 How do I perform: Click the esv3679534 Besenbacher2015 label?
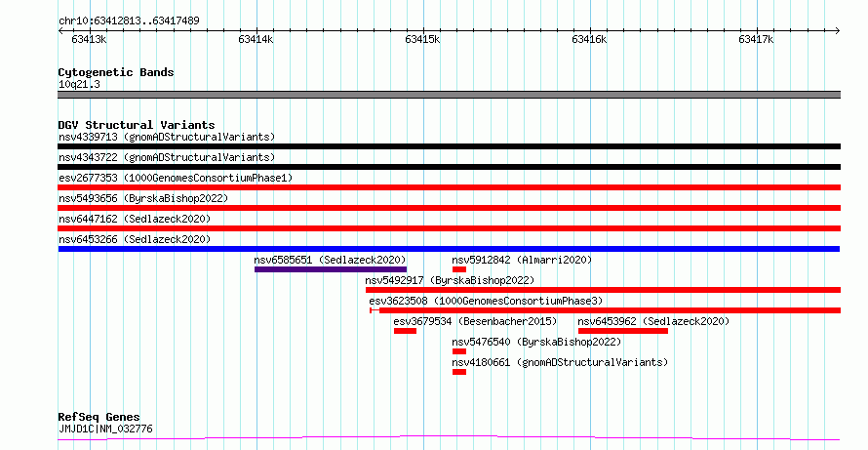[475, 321]
